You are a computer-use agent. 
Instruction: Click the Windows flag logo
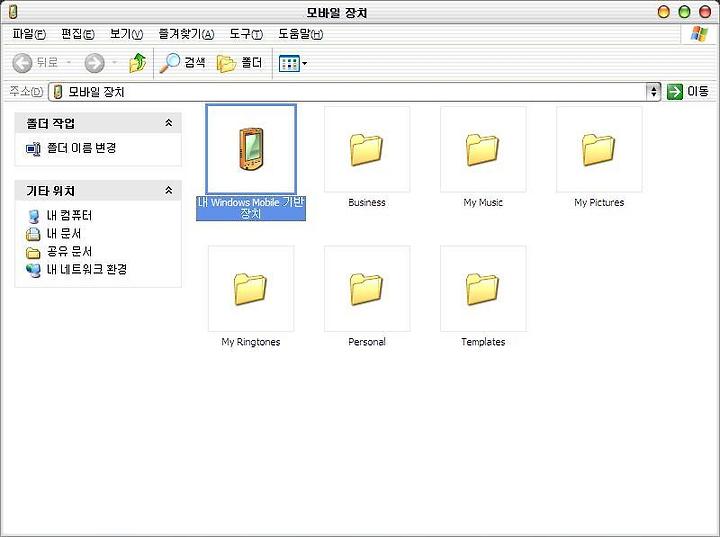point(699,34)
